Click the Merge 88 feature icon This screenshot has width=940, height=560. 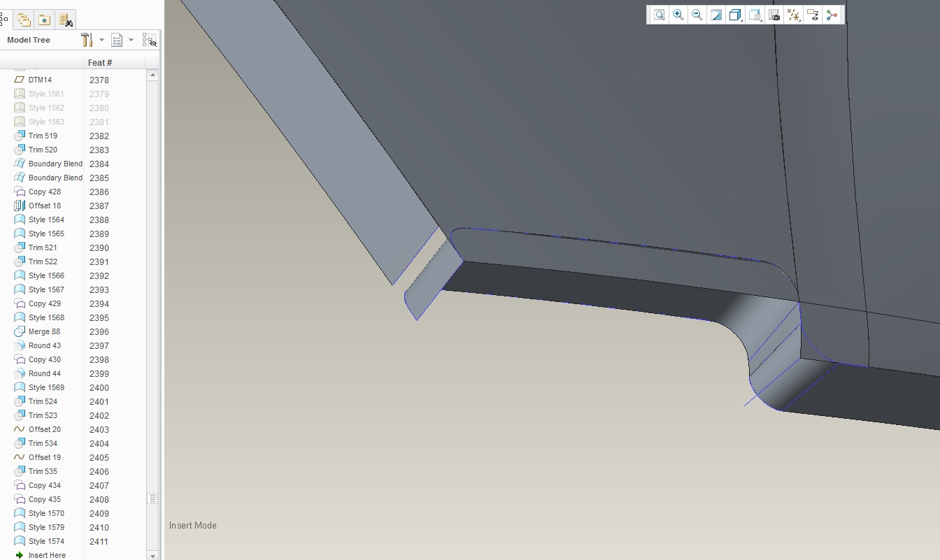[20, 331]
